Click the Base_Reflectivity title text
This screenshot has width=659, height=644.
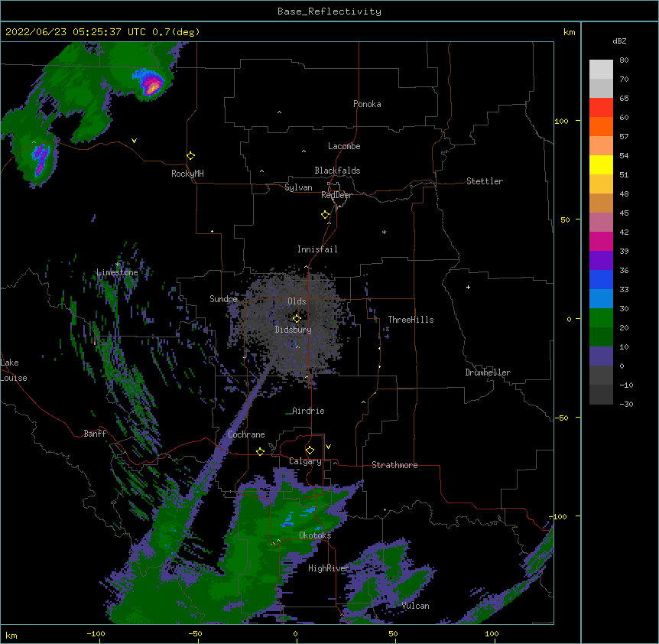[x=329, y=11]
